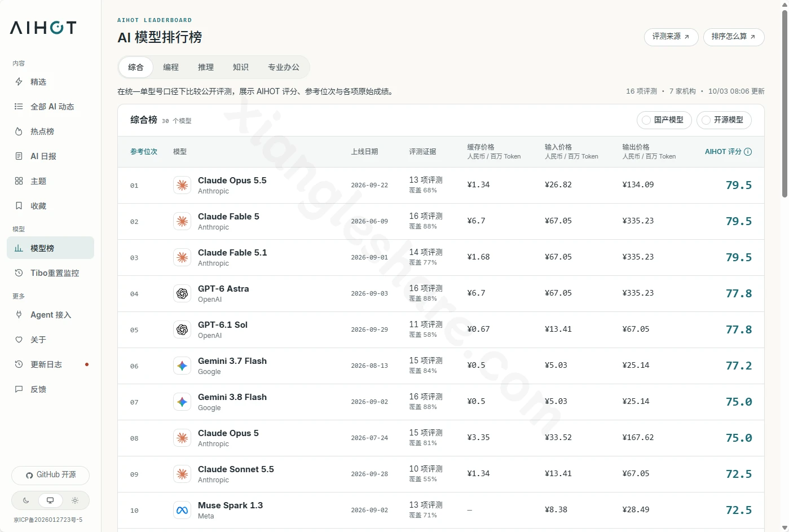Switch to the 知识 tab
The image size is (789, 532).
(x=241, y=67)
